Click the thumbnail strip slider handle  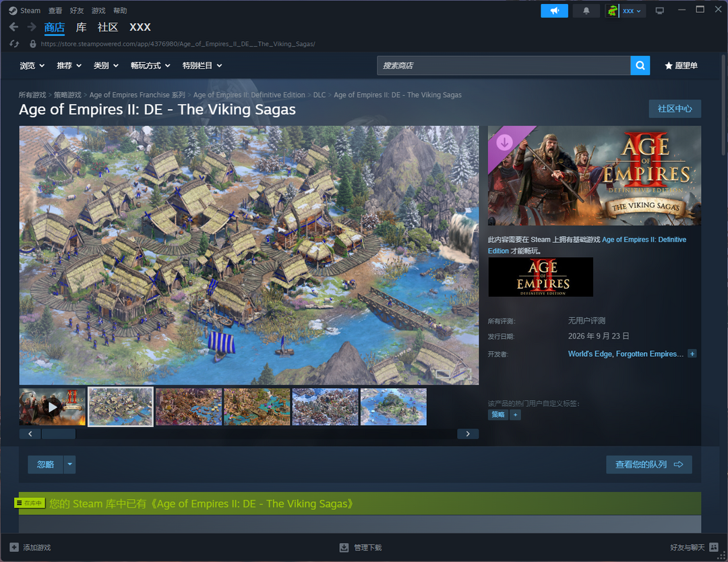tap(59, 434)
